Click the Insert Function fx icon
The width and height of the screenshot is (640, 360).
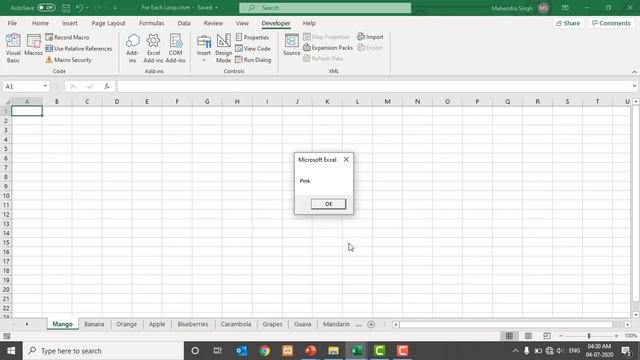(107, 86)
